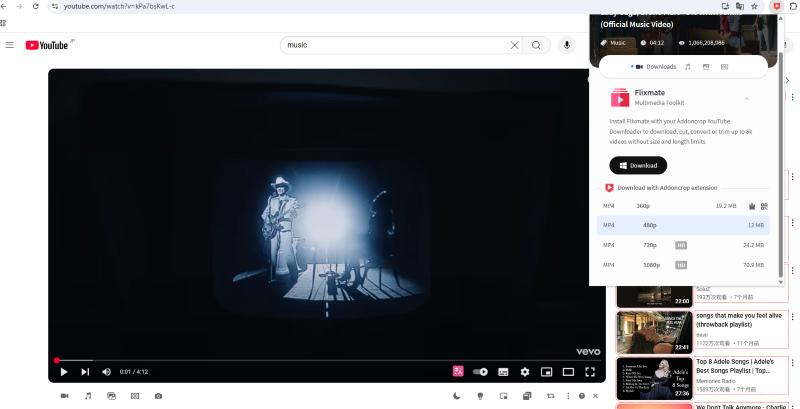Play the video
This screenshot has height=409, width=800.
coord(64,372)
